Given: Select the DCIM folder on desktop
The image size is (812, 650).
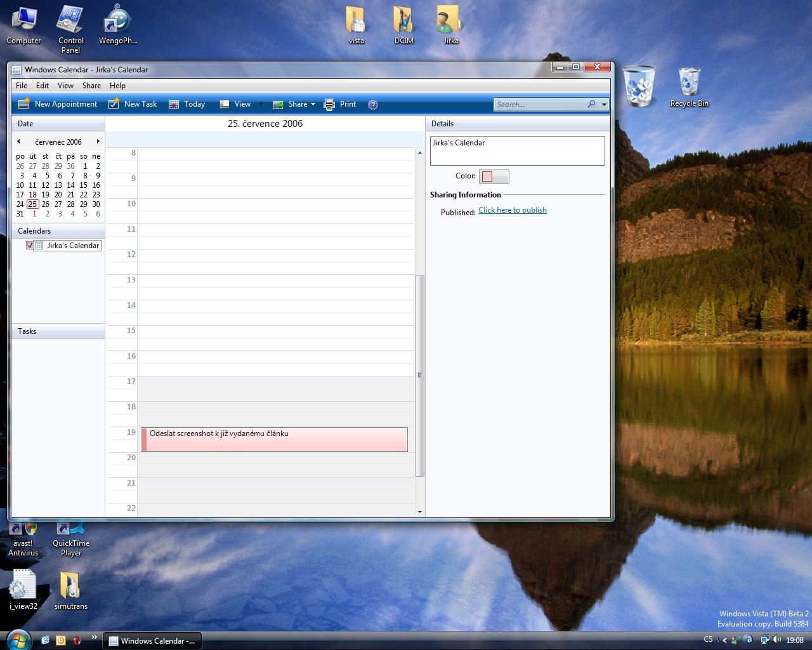Looking at the screenshot, I should pos(404,25).
